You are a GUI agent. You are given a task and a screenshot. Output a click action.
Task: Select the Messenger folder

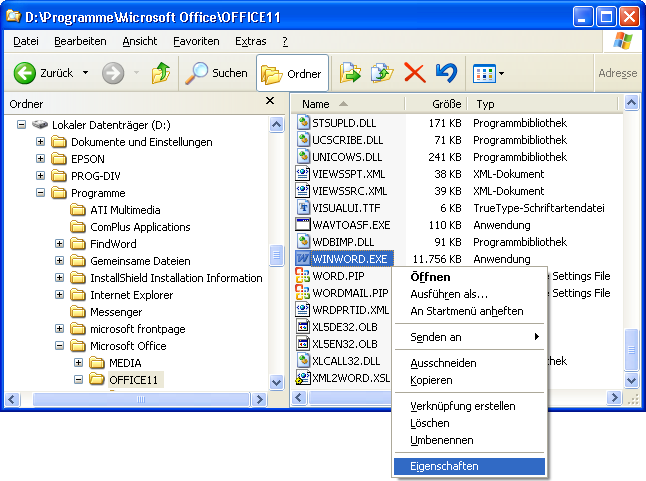click(106, 312)
